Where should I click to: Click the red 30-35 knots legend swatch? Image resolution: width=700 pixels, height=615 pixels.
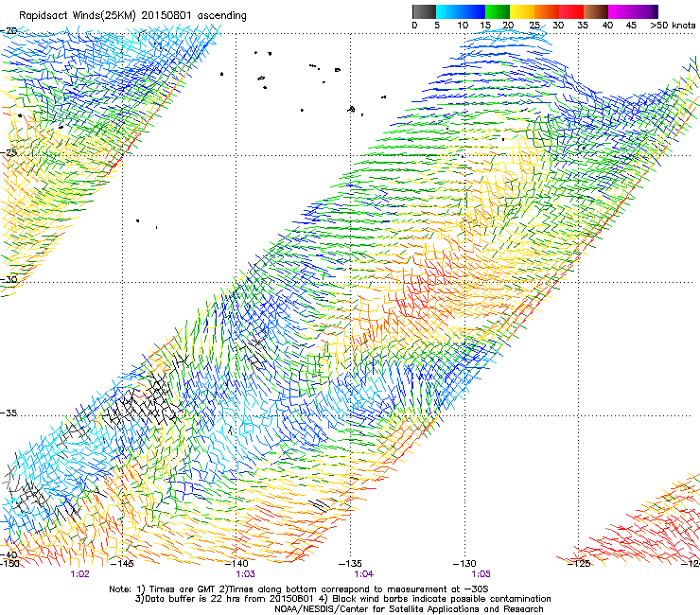pyautogui.click(x=571, y=11)
